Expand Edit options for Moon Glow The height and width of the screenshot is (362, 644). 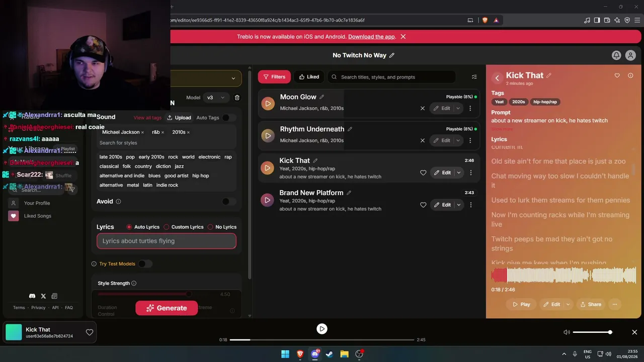click(x=458, y=108)
